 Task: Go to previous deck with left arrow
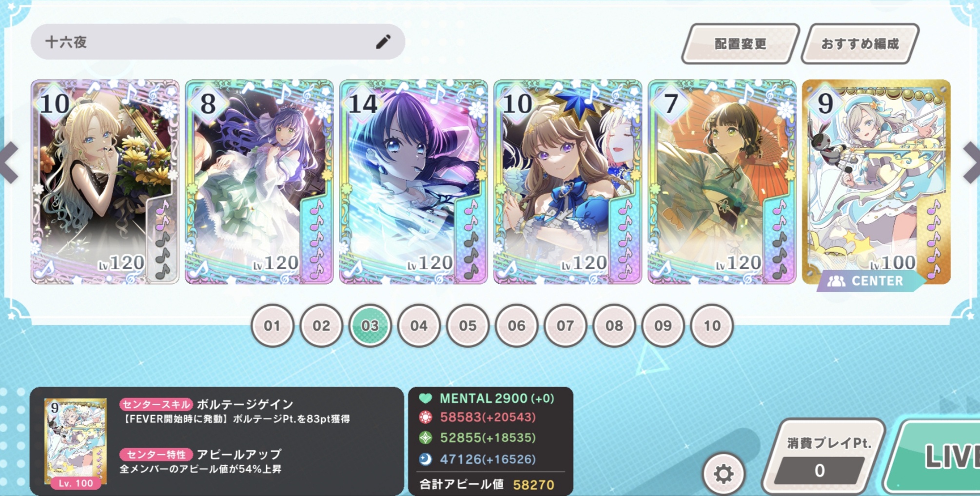9,163
